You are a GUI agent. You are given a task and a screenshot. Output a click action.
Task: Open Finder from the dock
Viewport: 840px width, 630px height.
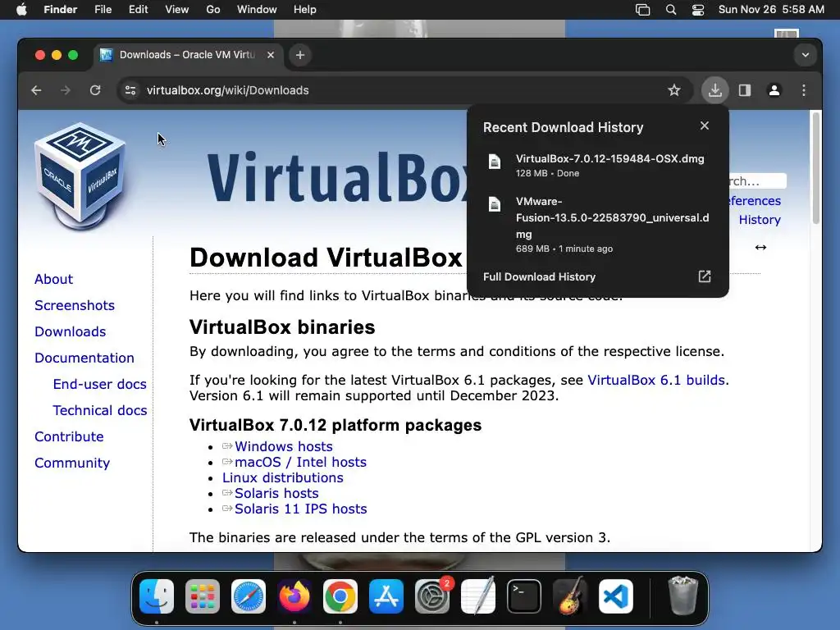[x=157, y=596]
